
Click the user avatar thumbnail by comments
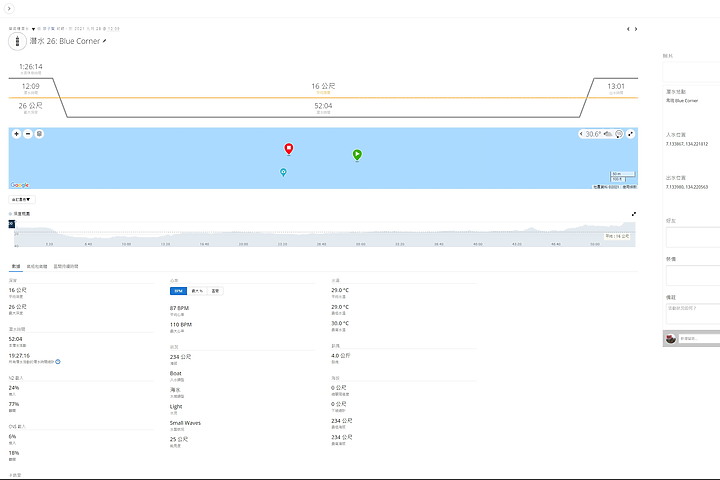coord(670,339)
